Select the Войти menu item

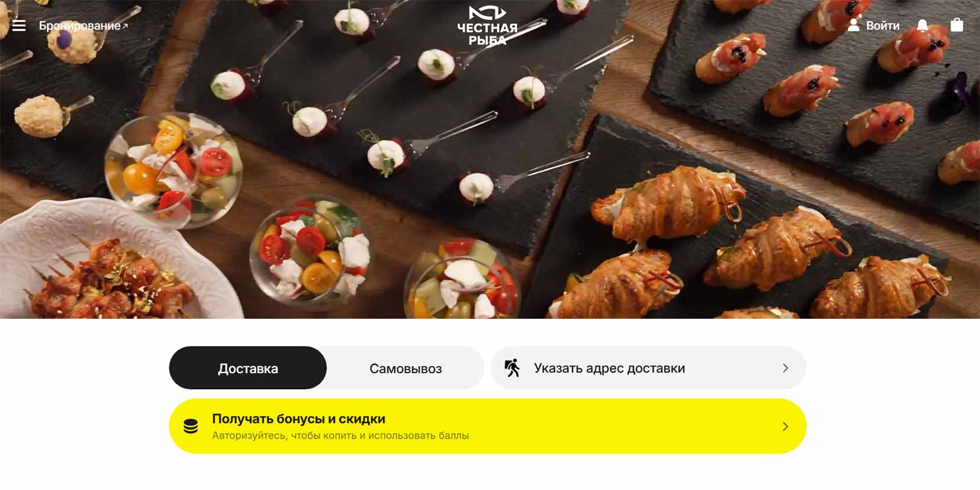point(883,25)
